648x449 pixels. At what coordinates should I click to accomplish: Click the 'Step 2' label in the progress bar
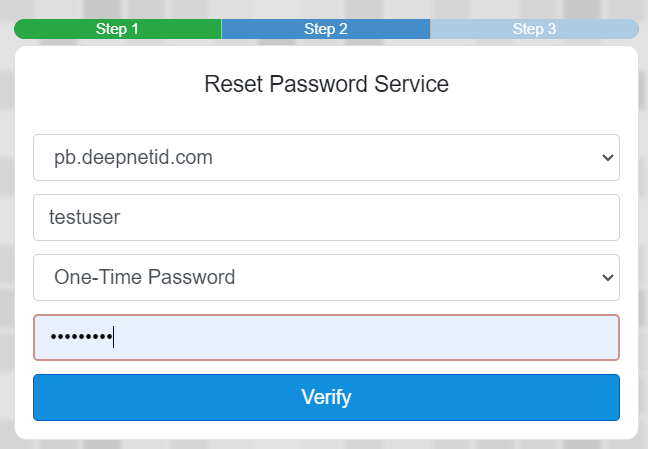(x=326, y=29)
